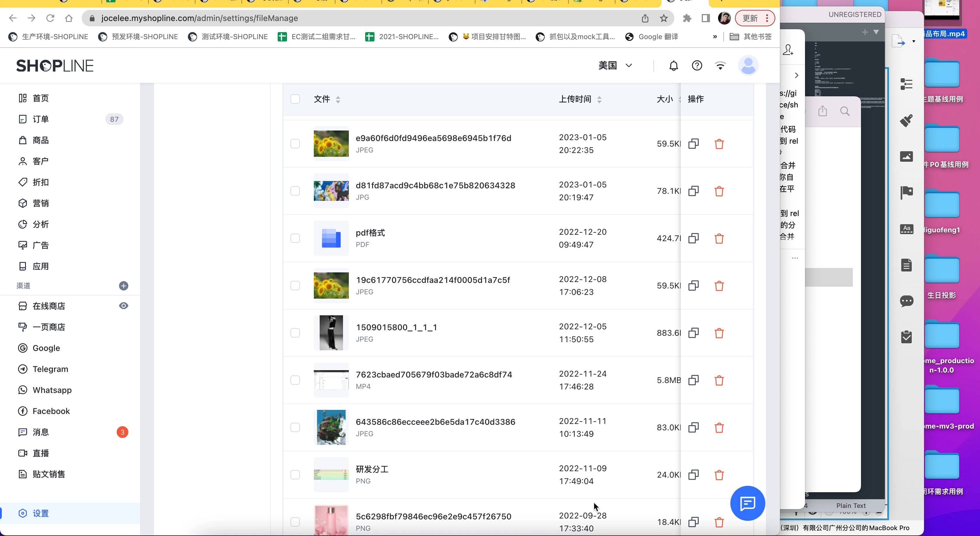Open the help question mark icon

696,65
